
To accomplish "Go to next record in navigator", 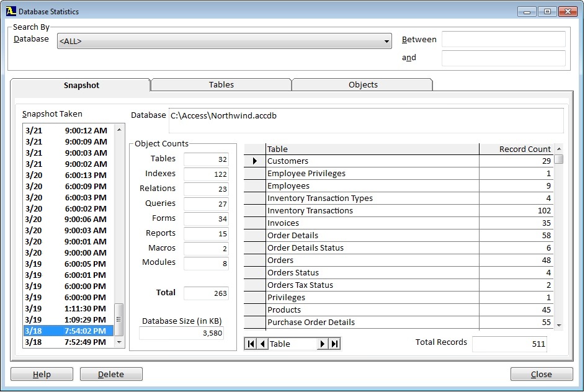I will coord(322,344).
